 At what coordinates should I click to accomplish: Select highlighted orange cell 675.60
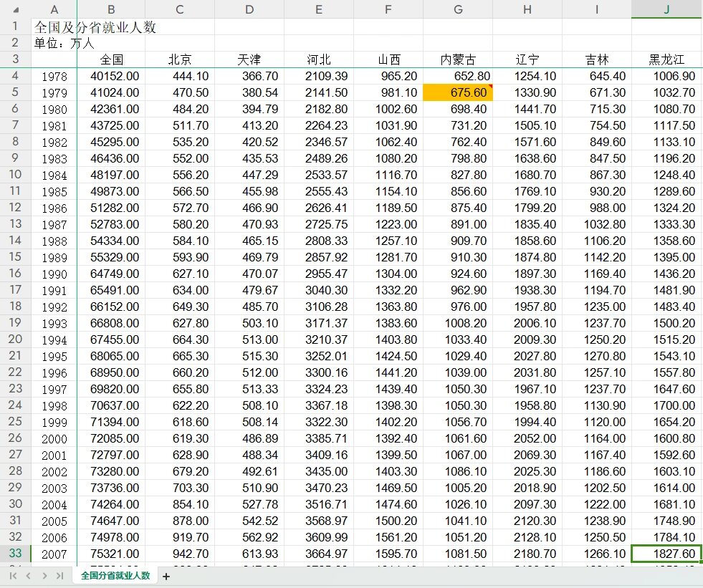tap(458, 92)
